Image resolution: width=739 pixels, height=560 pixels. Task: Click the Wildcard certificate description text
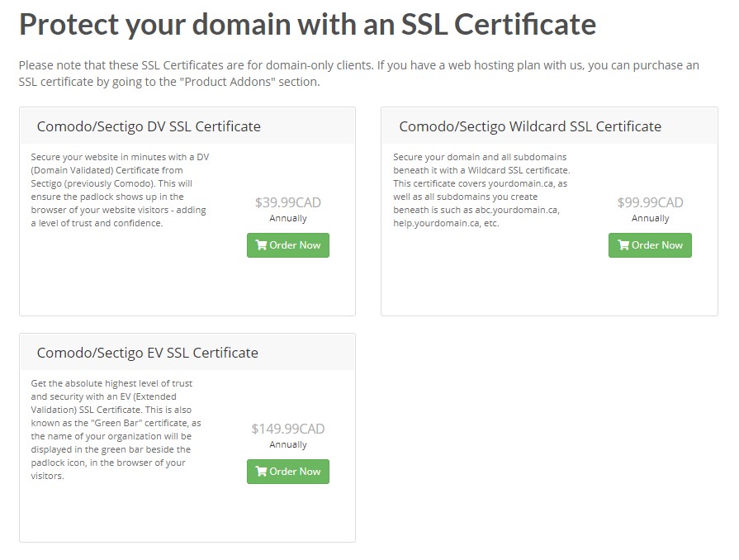(x=481, y=190)
